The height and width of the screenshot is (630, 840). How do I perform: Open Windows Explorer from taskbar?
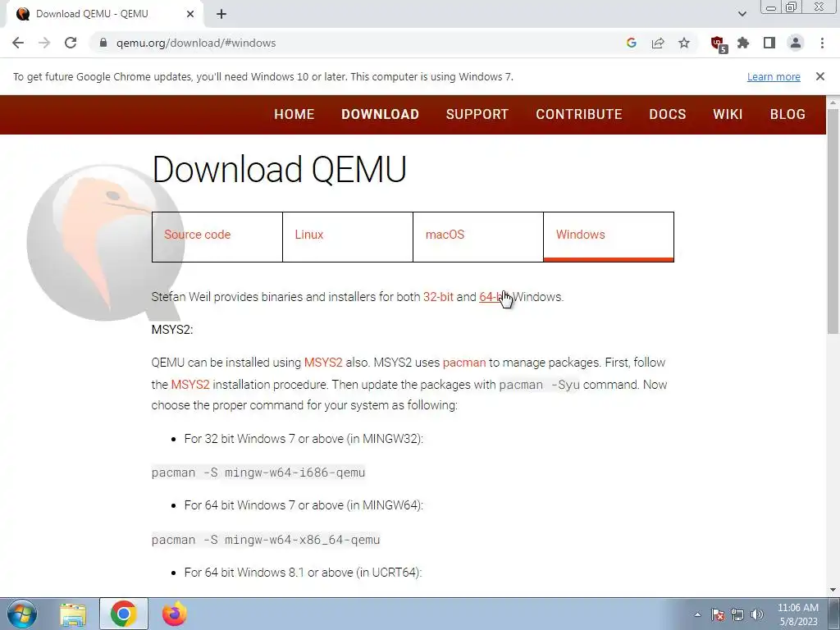pyautogui.click(x=73, y=614)
